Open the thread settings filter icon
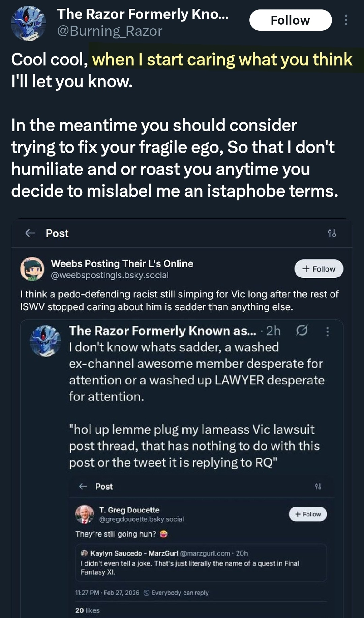Screen dimensions: 364x618 (332, 233)
